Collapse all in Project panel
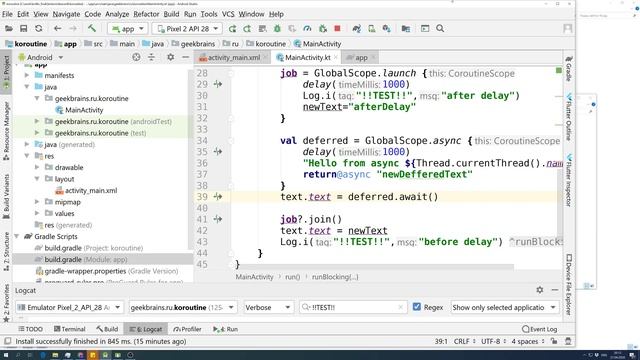 pos(151,58)
